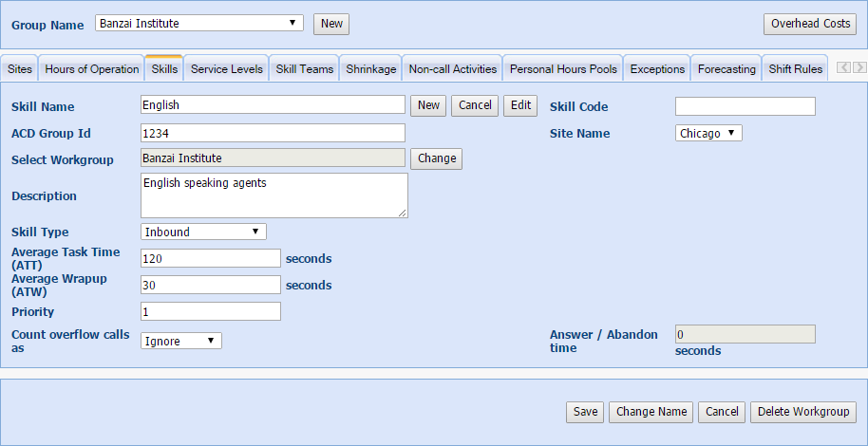Click Change next to Select Workgroup
The height and width of the screenshot is (446, 868).
[437, 158]
